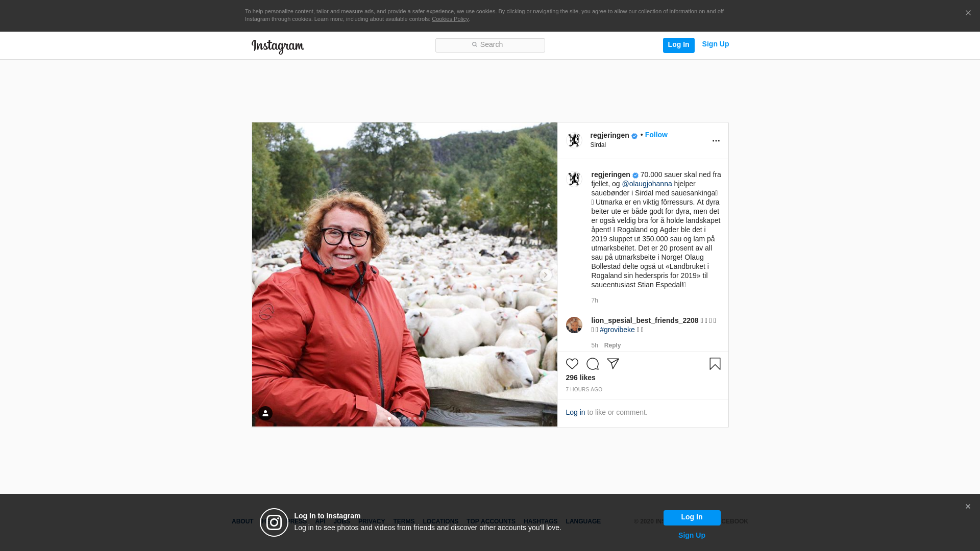This screenshot has width=980, height=551.
Task: Open the ABOUT footer link
Action: click(242, 521)
